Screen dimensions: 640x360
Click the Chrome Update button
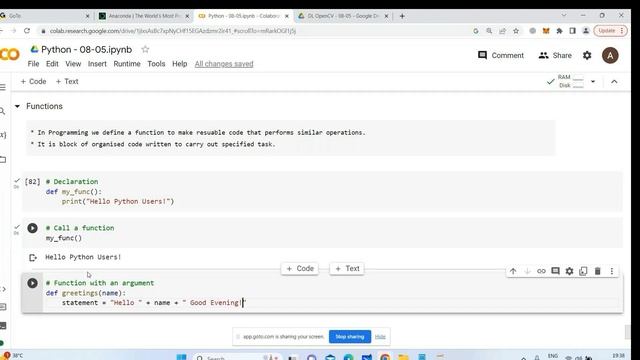[x=610, y=31]
